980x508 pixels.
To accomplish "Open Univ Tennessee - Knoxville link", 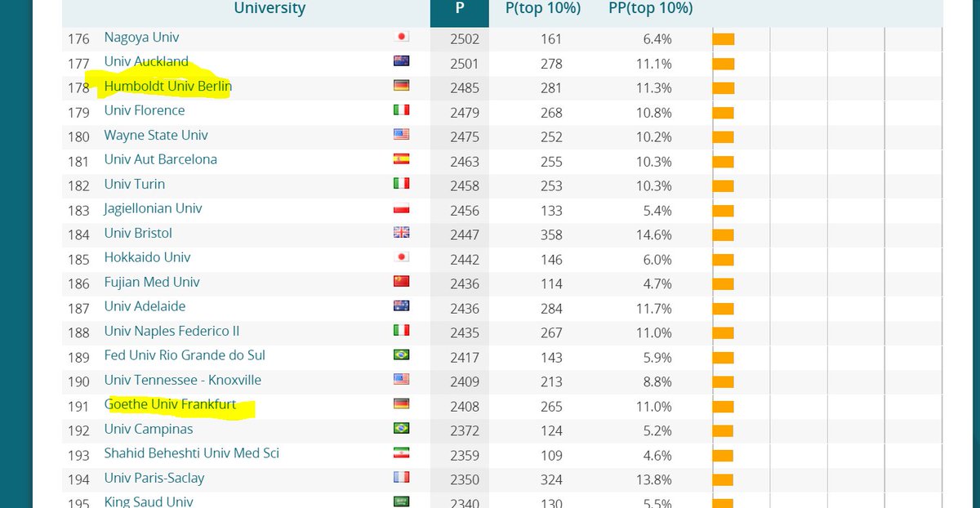I will coord(183,381).
